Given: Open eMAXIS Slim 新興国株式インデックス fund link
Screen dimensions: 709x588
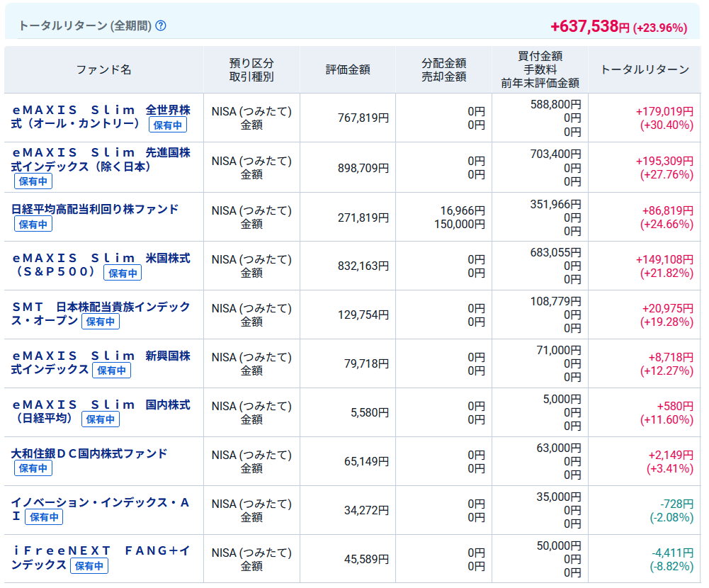Looking at the screenshot, I should (x=101, y=362).
